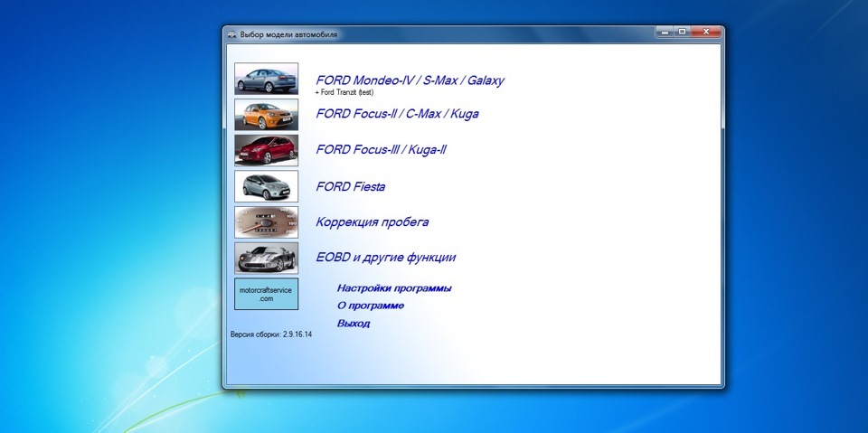This screenshot has width=868, height=433.
Task: Open О программе
Action: coord(371,306)
